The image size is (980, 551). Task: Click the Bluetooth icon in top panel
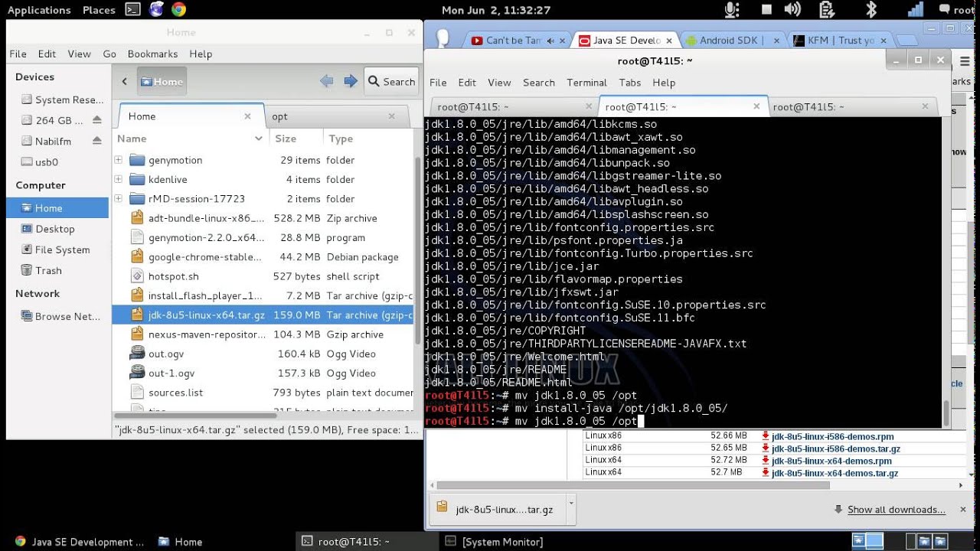871,10
